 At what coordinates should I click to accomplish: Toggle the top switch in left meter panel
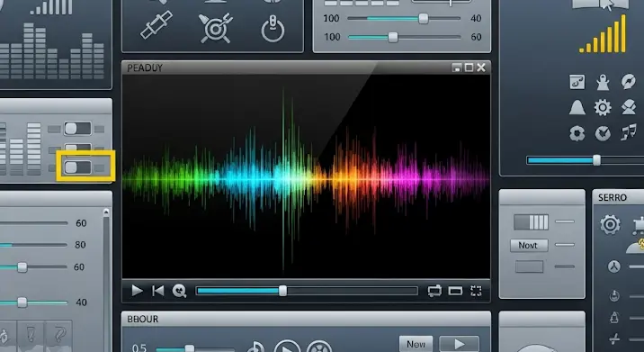(77, 129)
